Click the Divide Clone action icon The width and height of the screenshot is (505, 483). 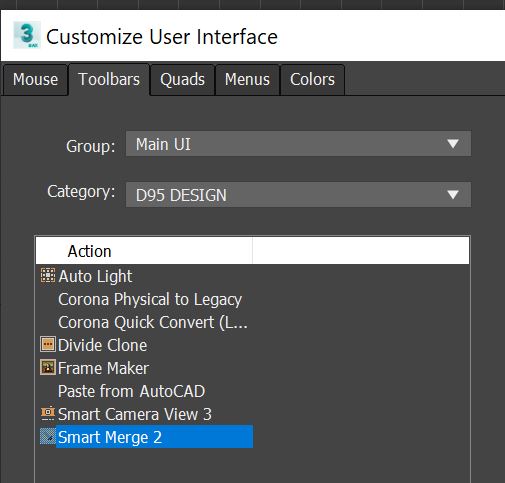tap(48, 344)
